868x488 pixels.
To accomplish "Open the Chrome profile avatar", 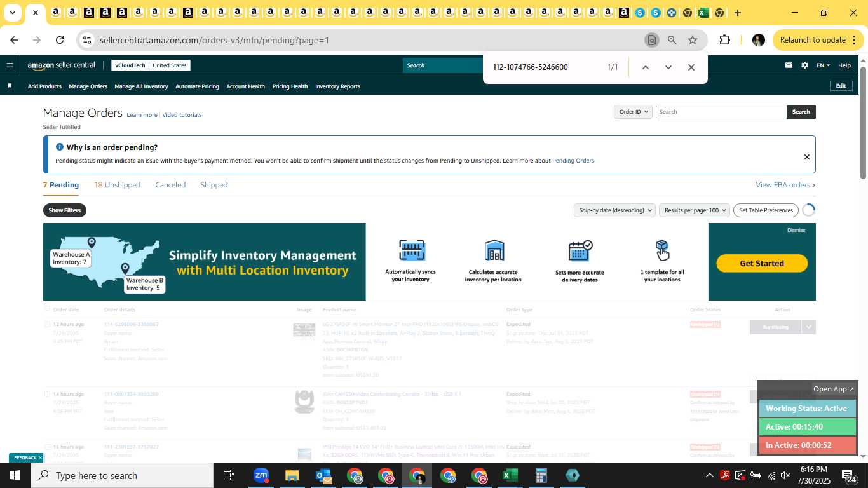I will (x=758, y=40).
